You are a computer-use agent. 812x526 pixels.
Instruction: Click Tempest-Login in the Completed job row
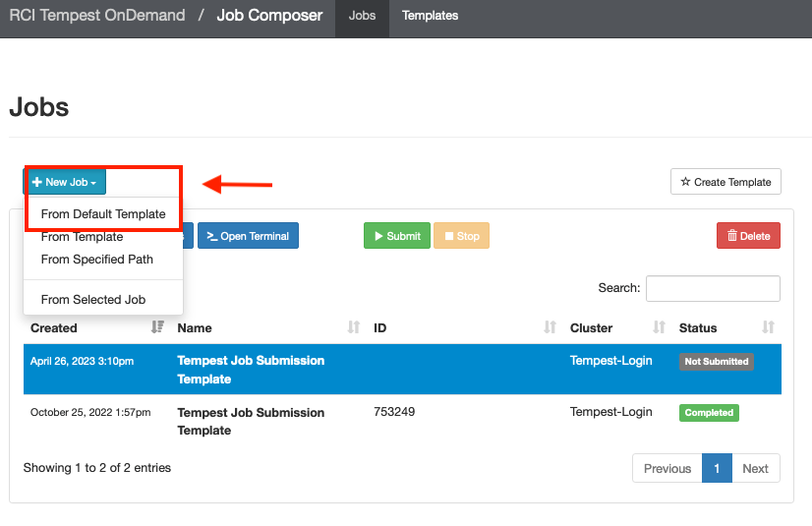pyautogui.click(x=611, y=412)
